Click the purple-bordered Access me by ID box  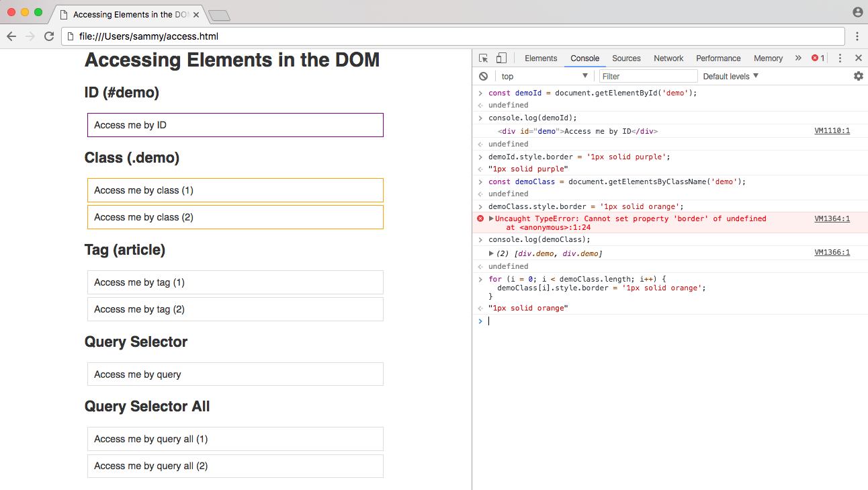click(x=234, y=124)
